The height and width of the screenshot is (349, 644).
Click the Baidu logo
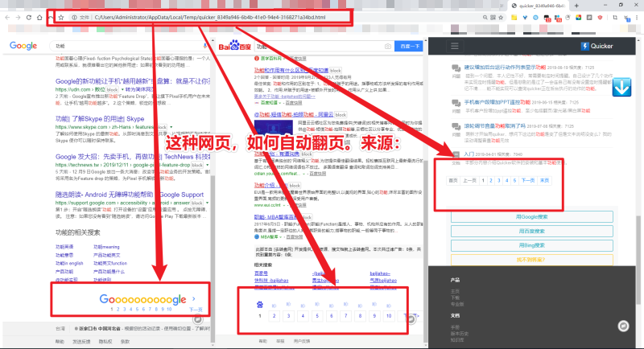pos(234,46)
